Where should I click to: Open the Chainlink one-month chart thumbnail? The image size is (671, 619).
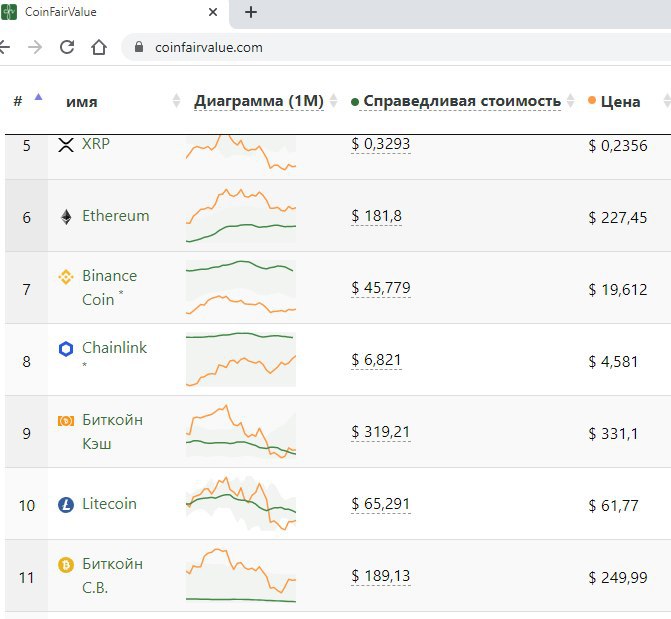tap(241, 360)
